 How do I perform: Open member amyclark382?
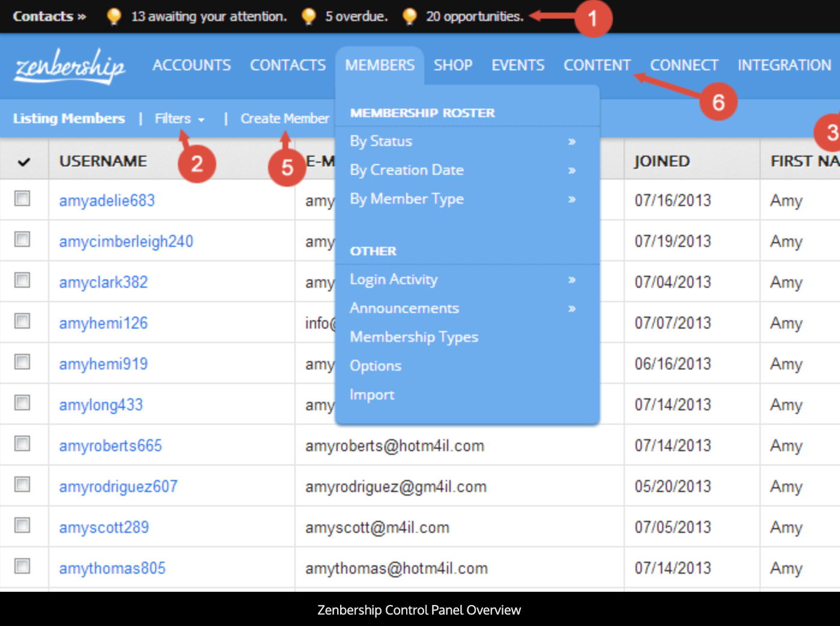103,282
